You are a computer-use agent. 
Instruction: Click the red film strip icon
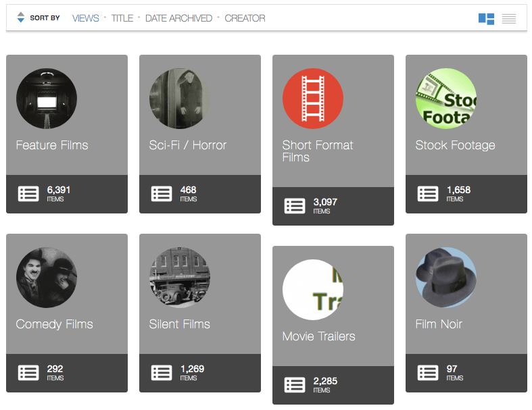[x=313, y=99]
